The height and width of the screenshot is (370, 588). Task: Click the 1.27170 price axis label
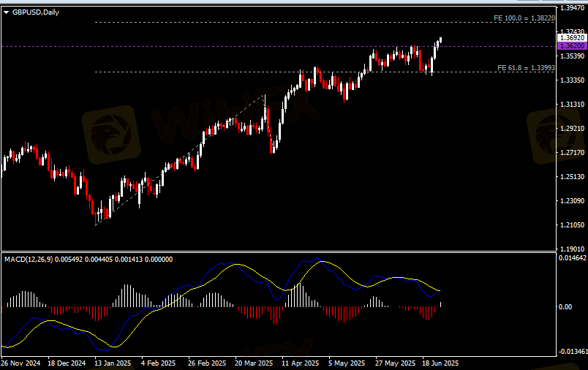(x=571, y=152)
